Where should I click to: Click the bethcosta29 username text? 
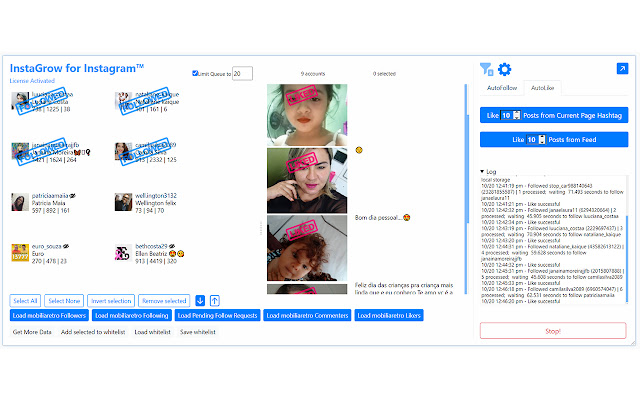click(151, 247)
